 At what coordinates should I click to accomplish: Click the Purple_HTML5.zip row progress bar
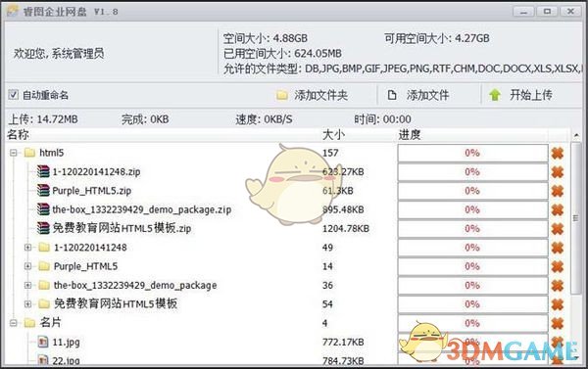pos(473,191)
